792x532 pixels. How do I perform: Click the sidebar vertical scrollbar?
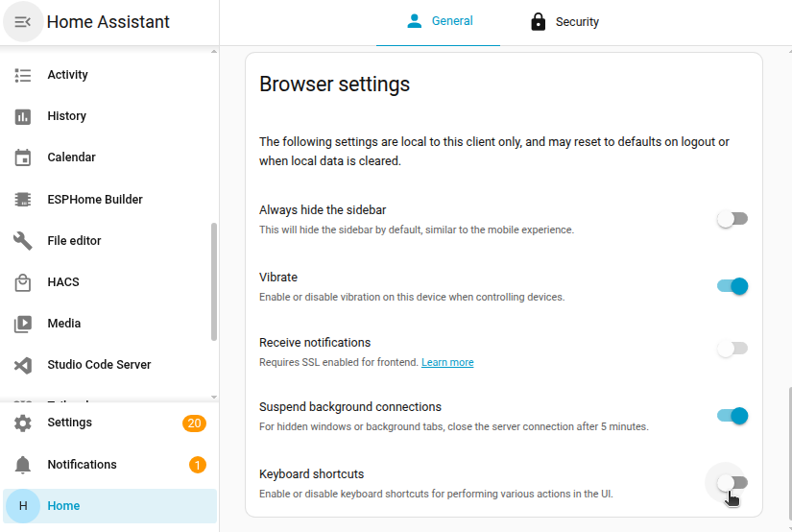pyautogui.click(x=214, y=281)
